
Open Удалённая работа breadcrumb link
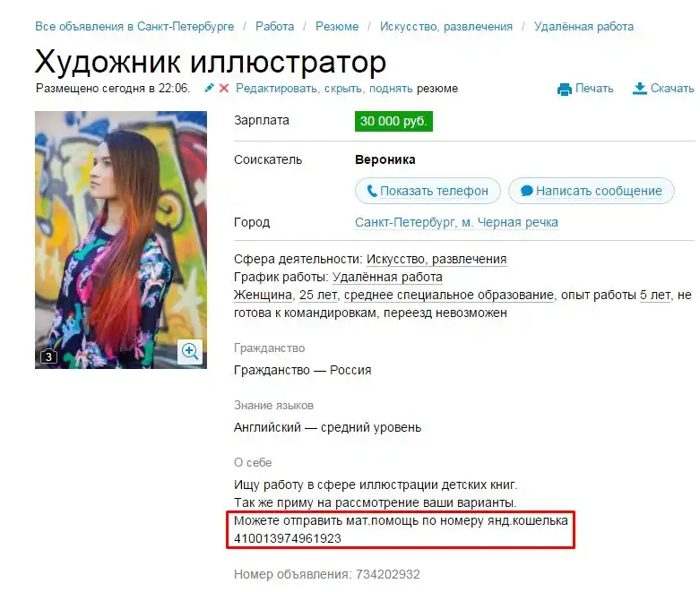[583, 26]
